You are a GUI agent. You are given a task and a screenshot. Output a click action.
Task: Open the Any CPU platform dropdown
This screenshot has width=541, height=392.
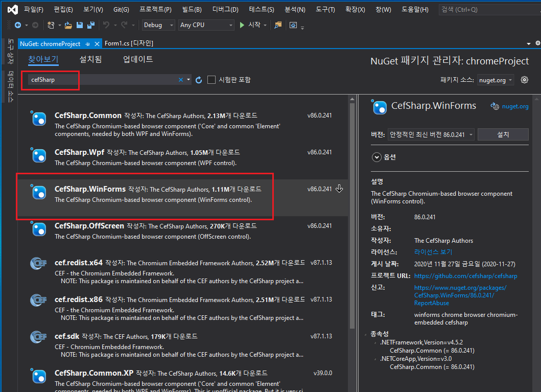(x=206, y=25)
